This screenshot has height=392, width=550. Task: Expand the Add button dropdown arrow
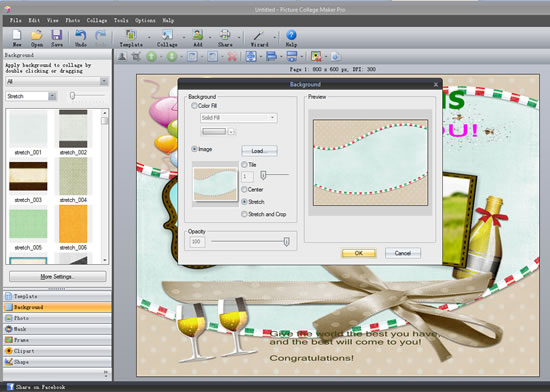pyautogui.click(x=210, y=37)
